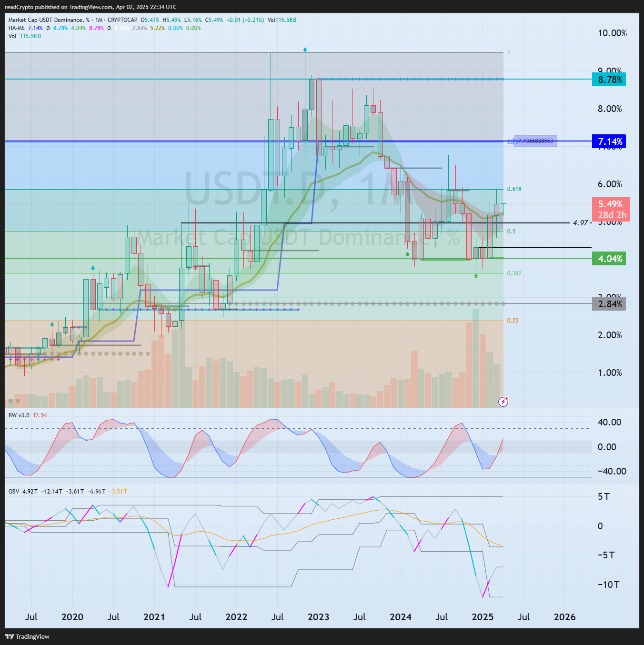The image size is (644, 645).
Task: Click the 2024 time axis label
Action: point(401,617)
